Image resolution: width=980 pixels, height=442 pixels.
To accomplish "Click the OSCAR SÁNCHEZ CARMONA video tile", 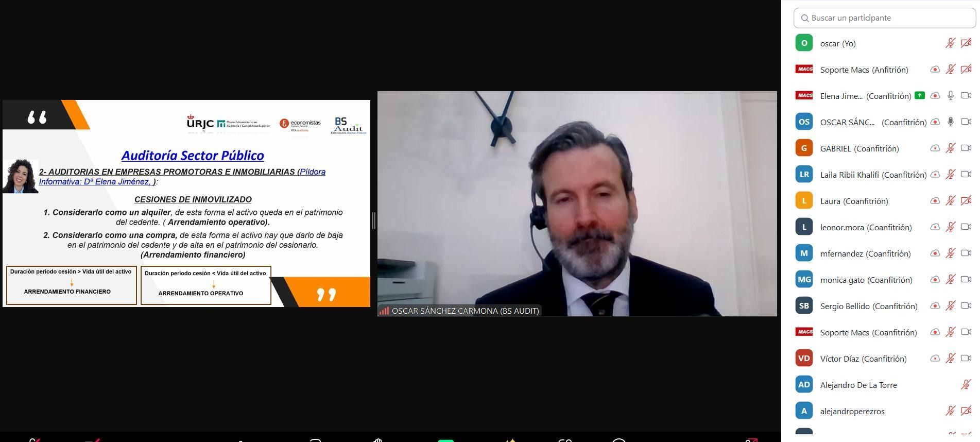I will (577, 203).
